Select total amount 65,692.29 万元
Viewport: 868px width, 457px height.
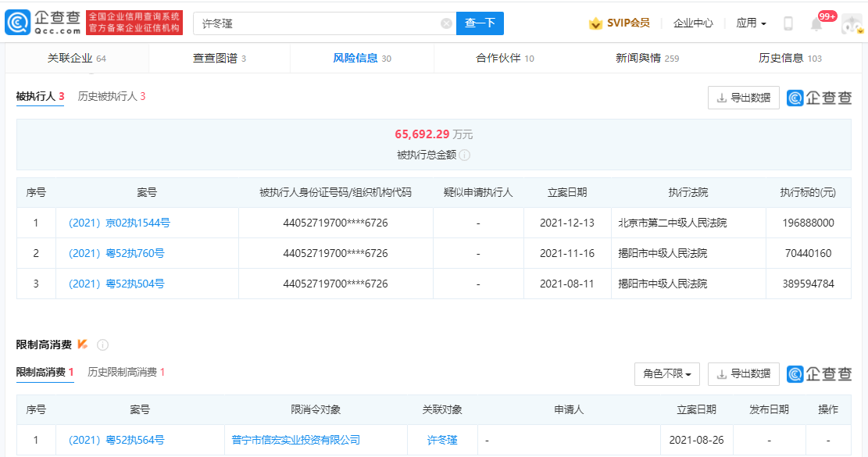click(x=434, y=134)
